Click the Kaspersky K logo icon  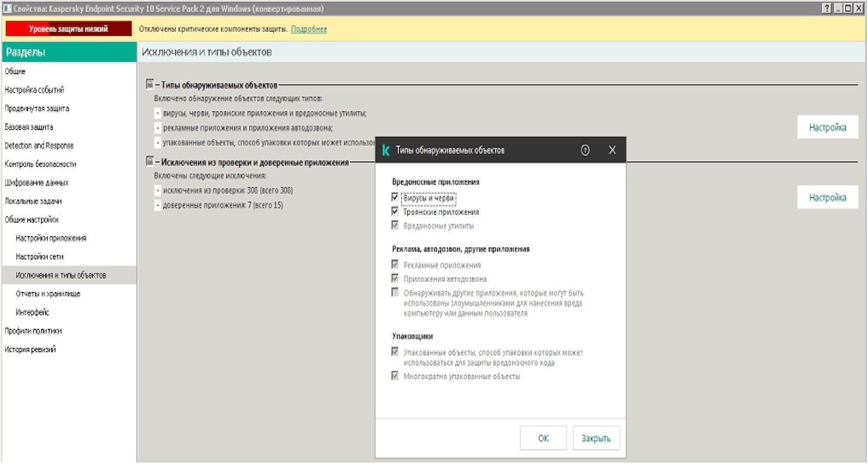point(386,151)
